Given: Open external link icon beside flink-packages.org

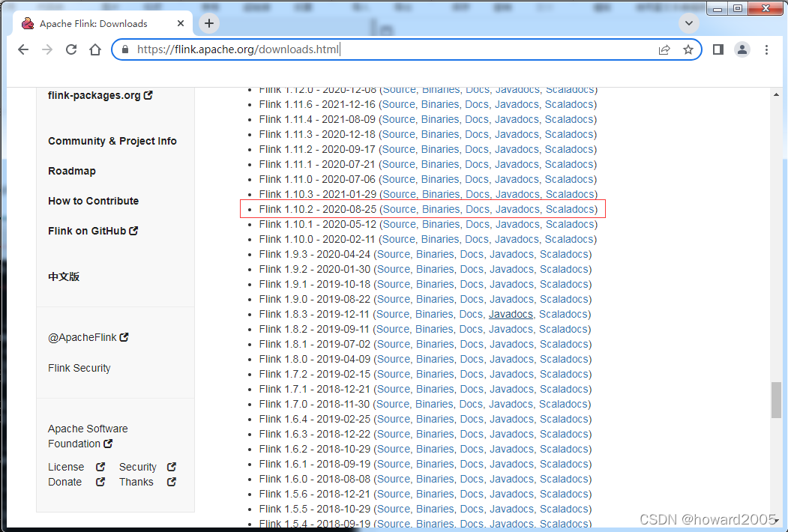Looking at the screenshot, I should point(148,95).
